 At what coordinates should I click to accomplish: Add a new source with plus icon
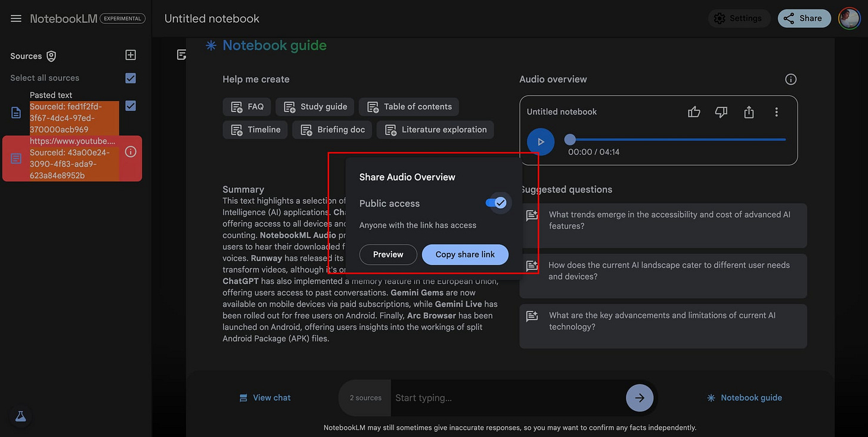[x=131, y=55]
